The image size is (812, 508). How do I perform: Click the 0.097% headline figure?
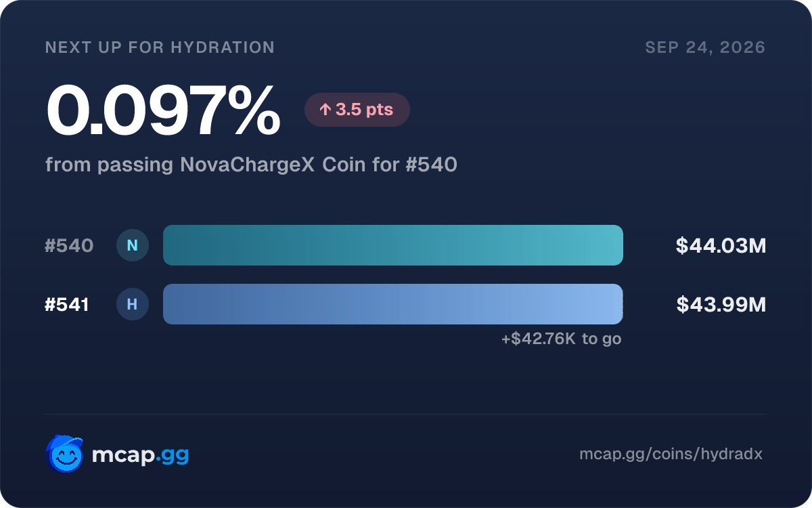click(x=163, y=110)
